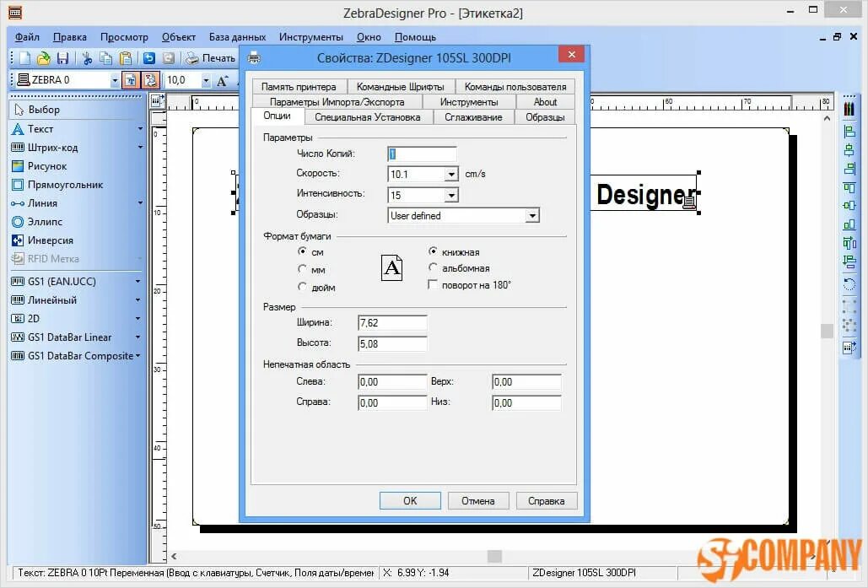This screenshot has width=868, height=588.
Task: Align objects left using right toolbar icon
Action: tap(849, 132)
